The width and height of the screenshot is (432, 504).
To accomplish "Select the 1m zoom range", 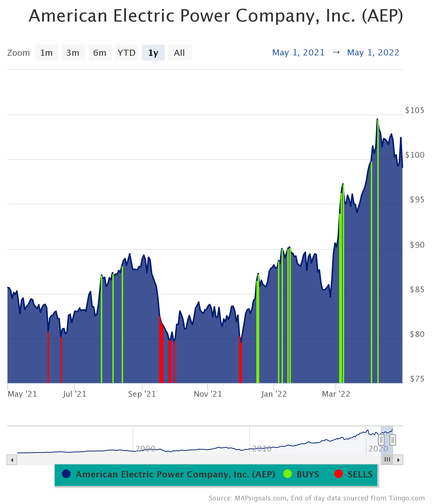I will tap(46, 53).
